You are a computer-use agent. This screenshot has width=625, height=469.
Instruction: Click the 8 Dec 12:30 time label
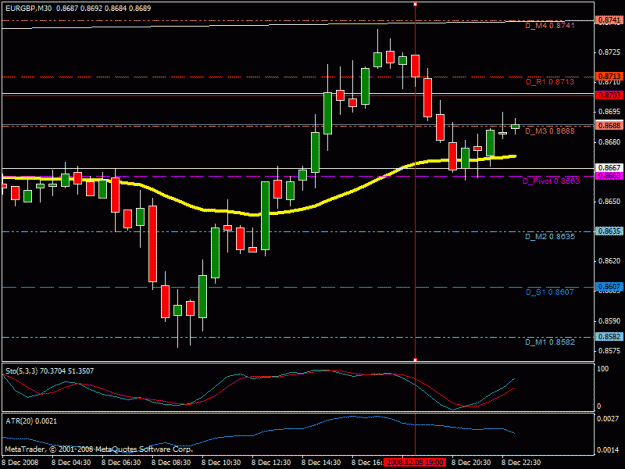[271, 463]
